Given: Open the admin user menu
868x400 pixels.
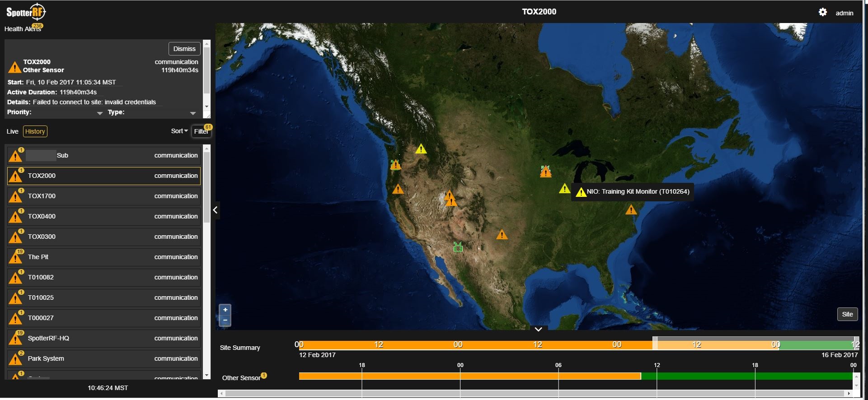Looking at the screenshot, I should pos(844,13).
